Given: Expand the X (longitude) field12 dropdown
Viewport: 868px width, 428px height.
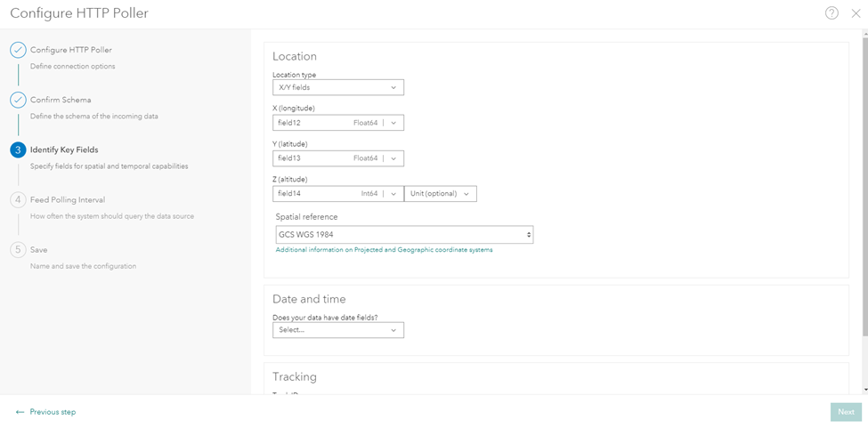Looking at the screenshot, I should click(x=393, y=123).
